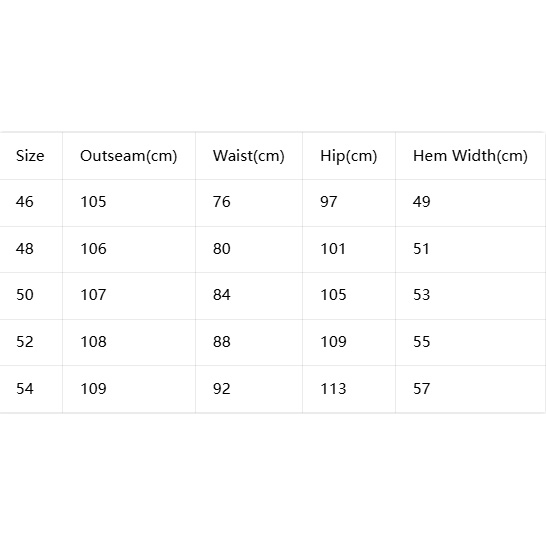Click size 48 in Size column
Screen dimensions: 546x546
pyautogui.click(x=25, y=249)
